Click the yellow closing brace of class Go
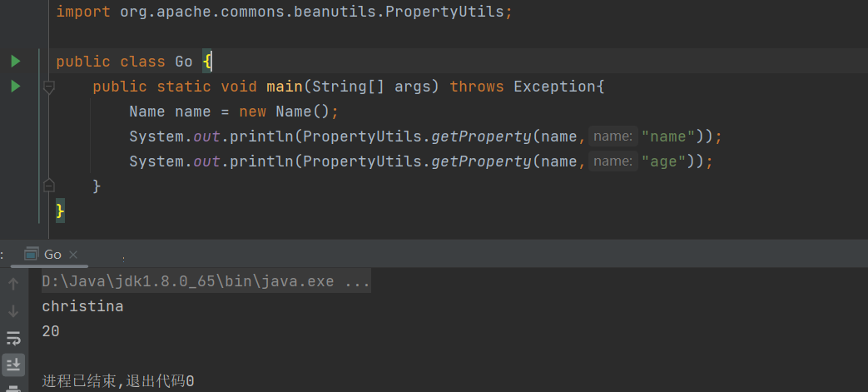 pos(60,211)
